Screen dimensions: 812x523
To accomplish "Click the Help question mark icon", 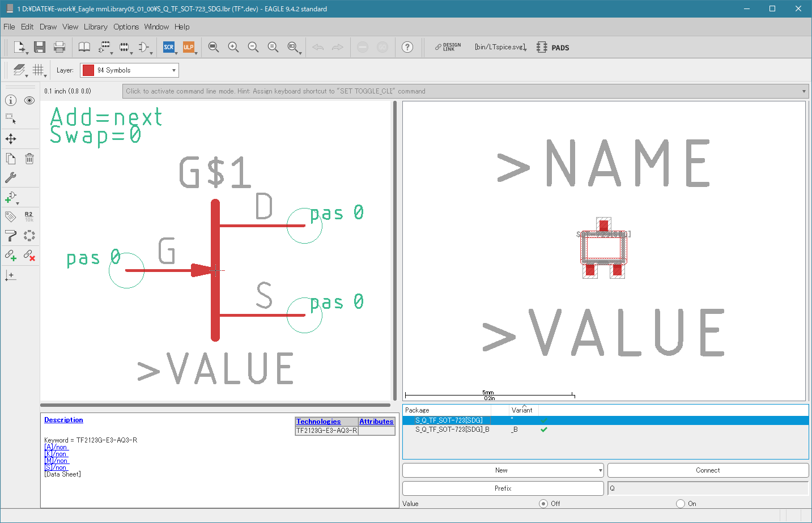I will click(x=407, y=47).
